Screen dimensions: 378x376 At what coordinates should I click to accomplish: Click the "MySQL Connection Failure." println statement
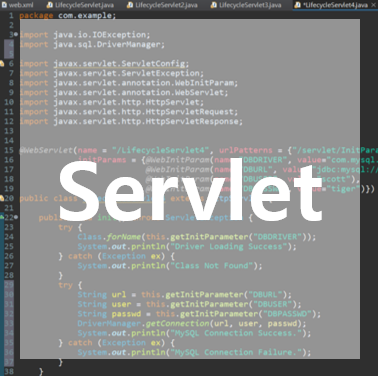click(x=194, y=353)
